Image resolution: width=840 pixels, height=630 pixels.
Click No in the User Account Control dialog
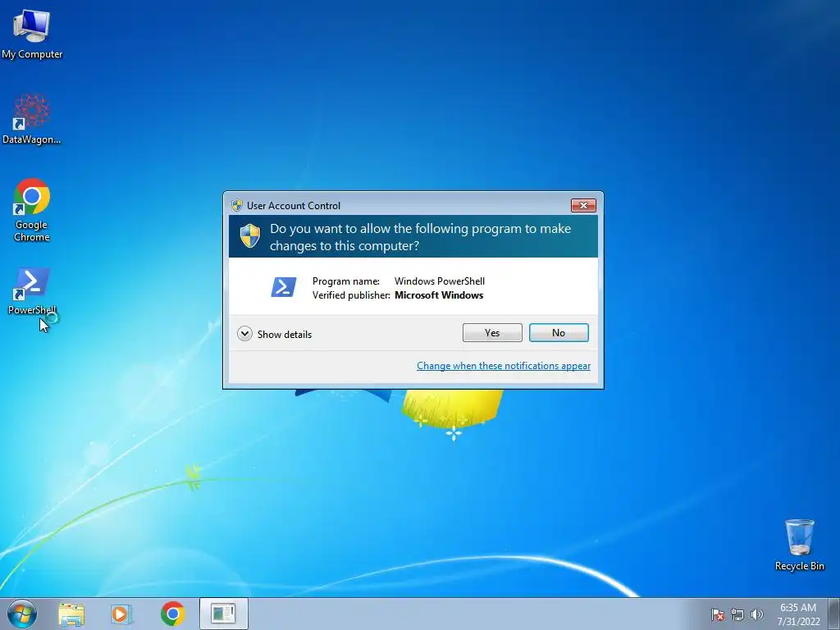pyautogui.click(x=559, y=333)
